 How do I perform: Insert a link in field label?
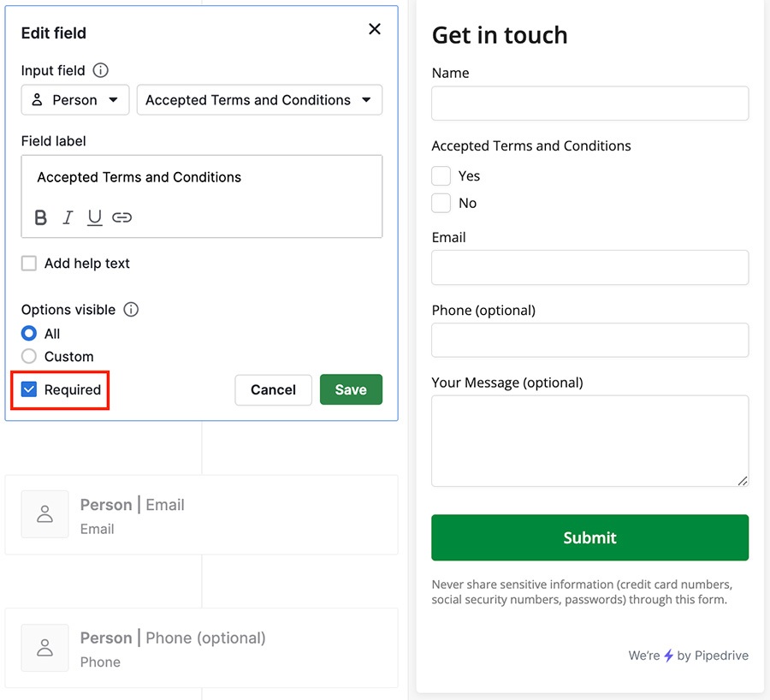pyautogui.click(x=121, y=217)
